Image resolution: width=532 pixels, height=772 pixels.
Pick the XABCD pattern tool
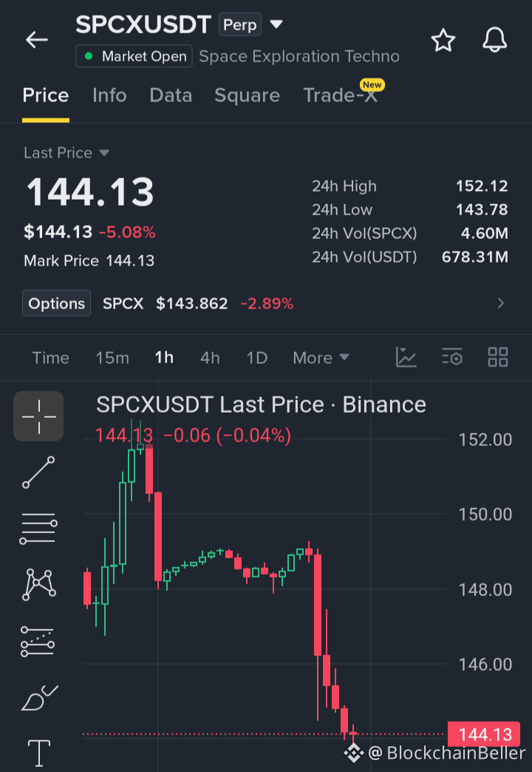38,584
